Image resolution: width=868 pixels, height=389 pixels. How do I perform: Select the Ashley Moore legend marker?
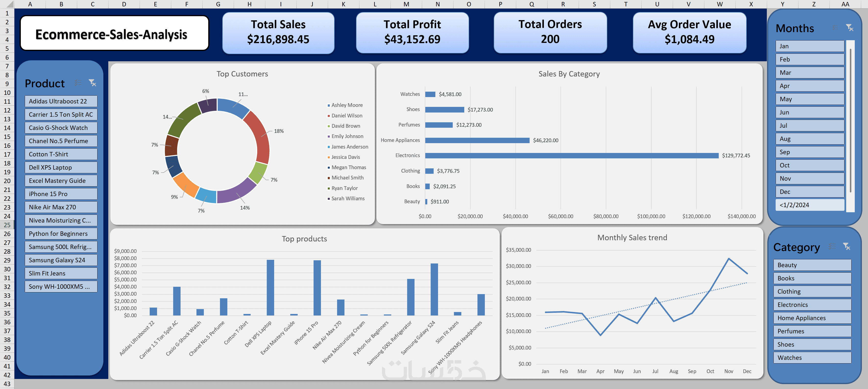coord(329,105)
